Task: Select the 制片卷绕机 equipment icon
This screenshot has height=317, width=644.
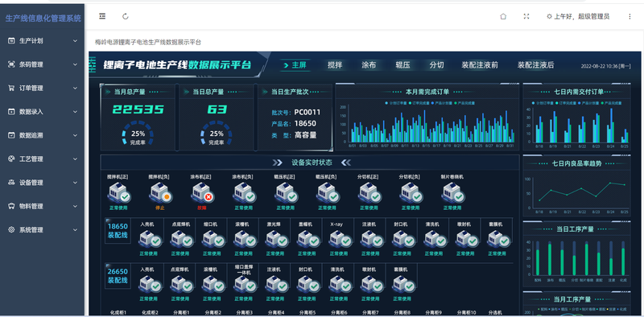Action: tap(452, 192)
